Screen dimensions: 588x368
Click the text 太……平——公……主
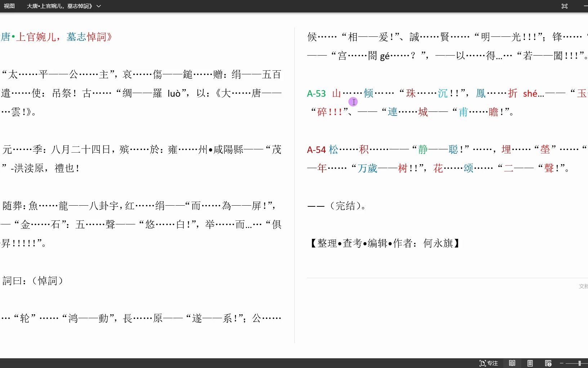(x=58, y=75)
